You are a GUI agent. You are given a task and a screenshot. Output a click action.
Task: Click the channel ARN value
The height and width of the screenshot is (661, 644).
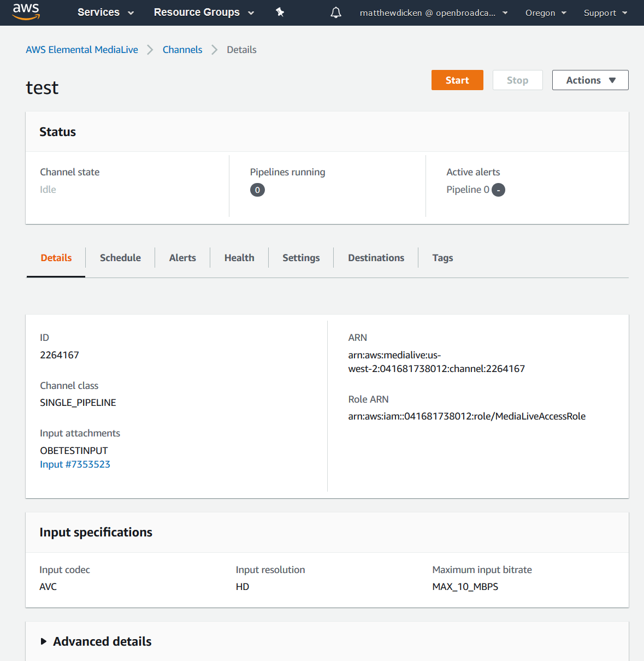pyautogui.click(x=436, y=362)
